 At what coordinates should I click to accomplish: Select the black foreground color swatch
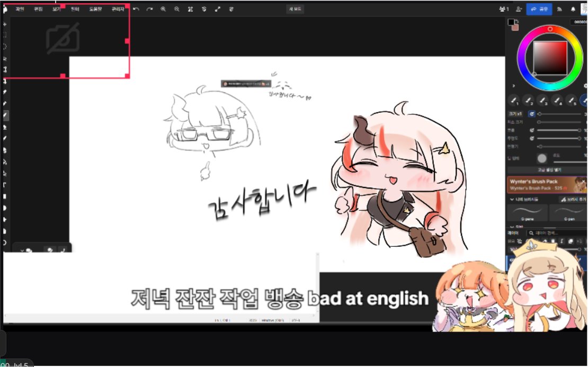coord(511,22)
